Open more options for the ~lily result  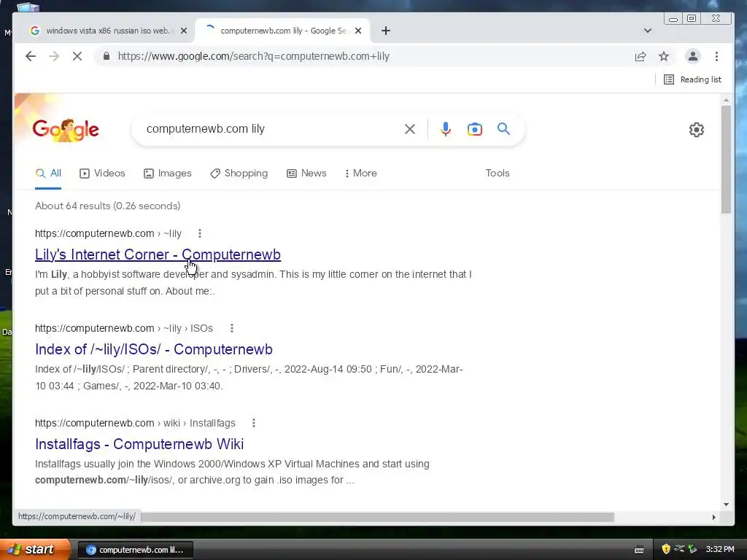[200, 233]
